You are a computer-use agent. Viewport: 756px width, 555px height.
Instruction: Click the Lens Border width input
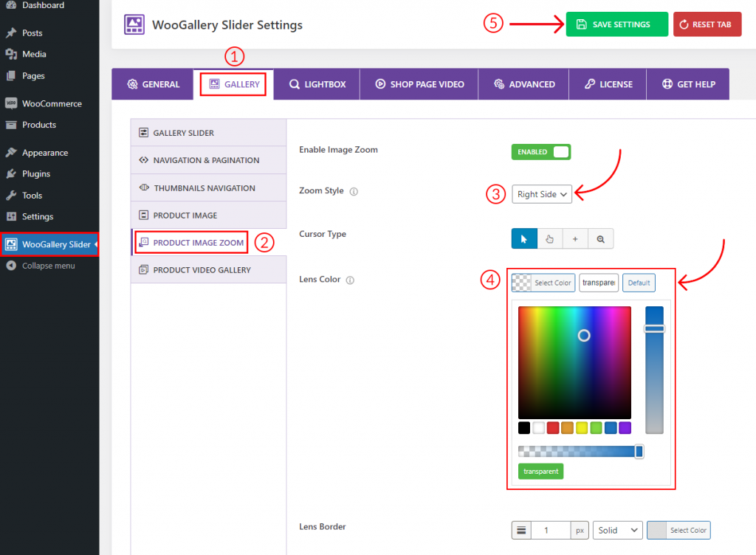(551, 531)
